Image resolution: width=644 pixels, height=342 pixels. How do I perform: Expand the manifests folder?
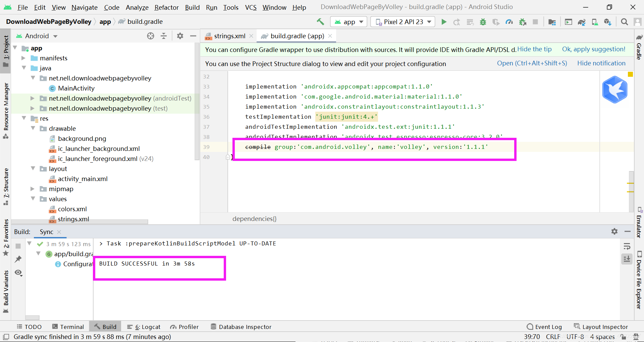24,58
